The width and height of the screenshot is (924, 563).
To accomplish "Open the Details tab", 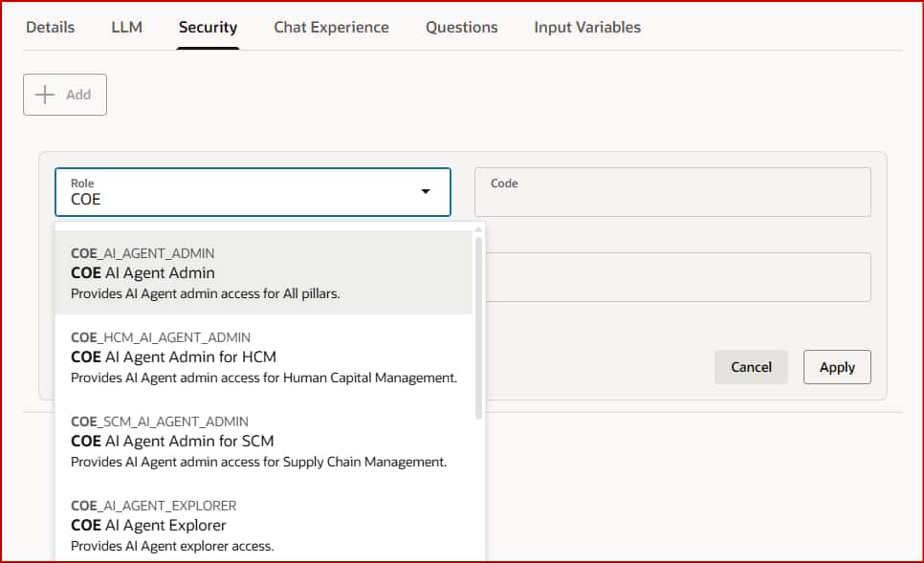I will 50,27.
